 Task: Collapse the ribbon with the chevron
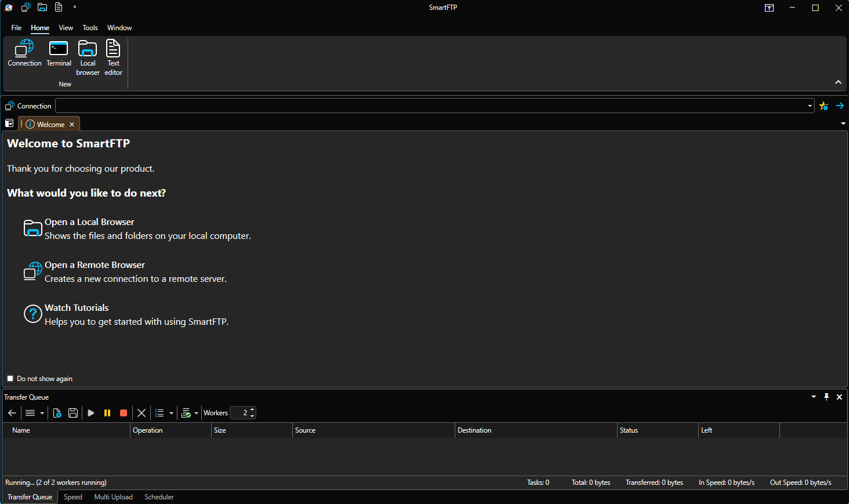[838, 82]
